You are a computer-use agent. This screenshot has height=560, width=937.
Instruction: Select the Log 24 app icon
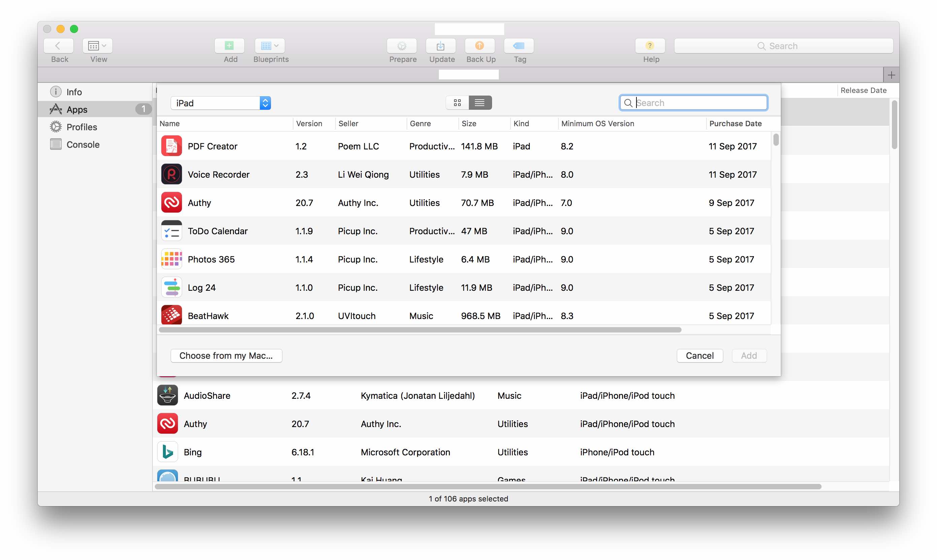click(x=171, y=287)
